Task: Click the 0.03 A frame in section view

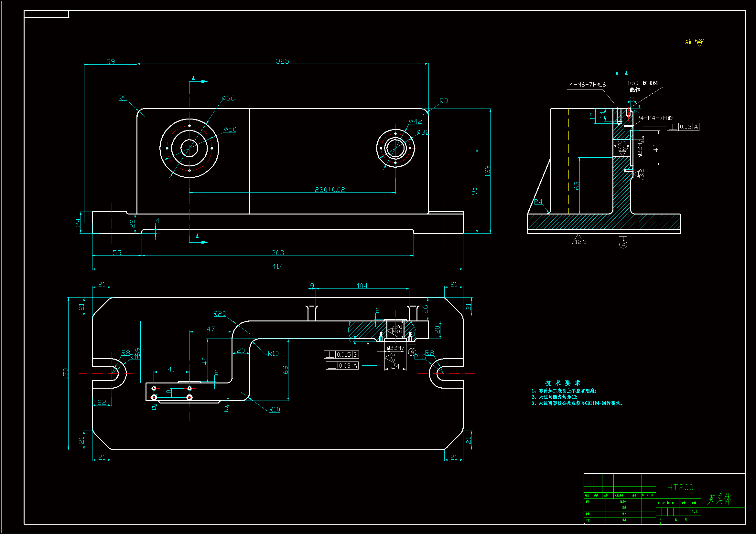Action: click(683, 127)
